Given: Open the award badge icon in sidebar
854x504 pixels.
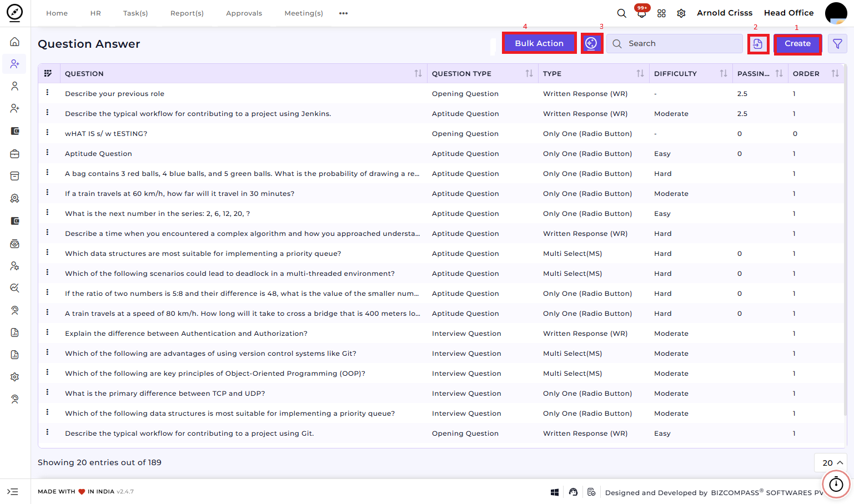Looking at the screenshot, I should point(15,198).
